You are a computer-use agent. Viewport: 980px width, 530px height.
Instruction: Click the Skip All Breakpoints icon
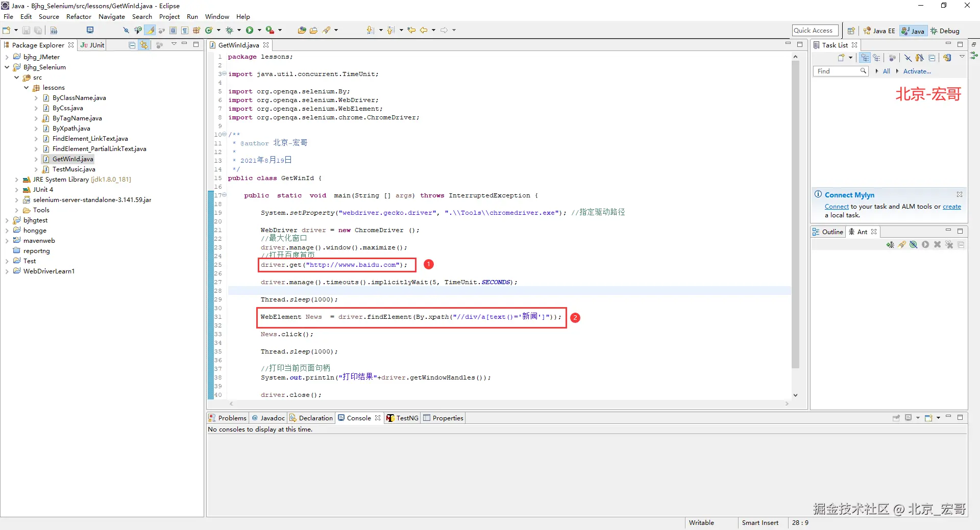126,31
